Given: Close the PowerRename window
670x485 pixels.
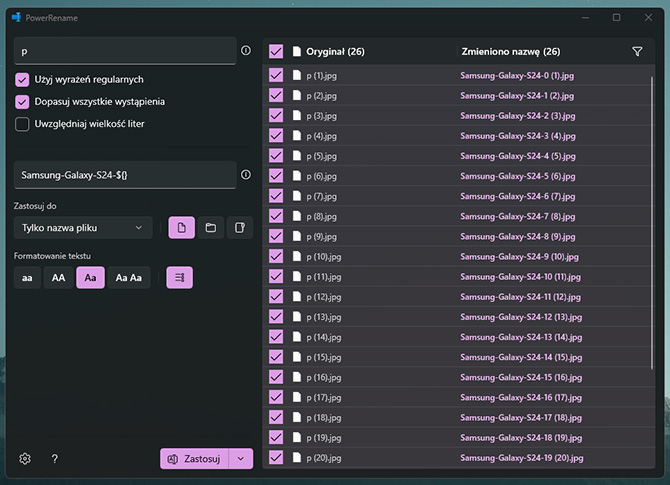Looking at the screenshot, I should 648,18.
